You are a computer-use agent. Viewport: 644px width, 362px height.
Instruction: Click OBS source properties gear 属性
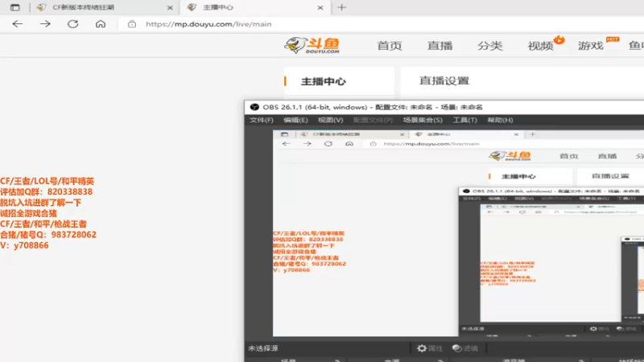pos(430,348)
